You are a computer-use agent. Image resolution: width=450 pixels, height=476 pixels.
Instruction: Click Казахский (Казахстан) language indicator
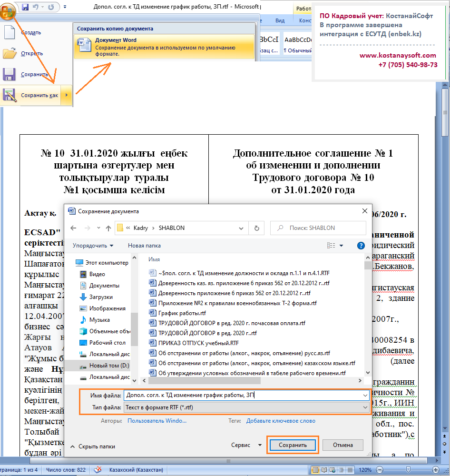click(x=136, y=470)
